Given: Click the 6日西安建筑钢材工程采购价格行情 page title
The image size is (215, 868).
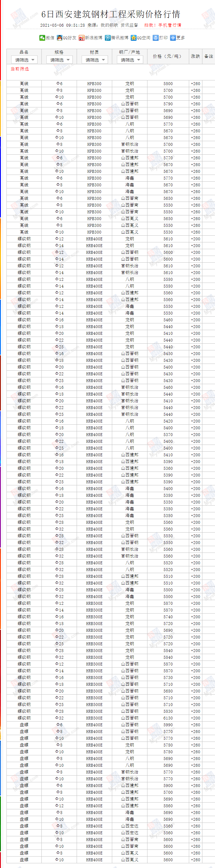Looking at the screenshot, I should tap(111, 14).
